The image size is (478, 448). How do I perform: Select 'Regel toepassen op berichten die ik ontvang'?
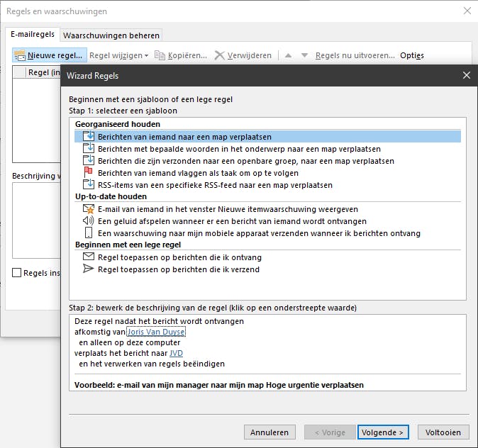tap(267, 257)
